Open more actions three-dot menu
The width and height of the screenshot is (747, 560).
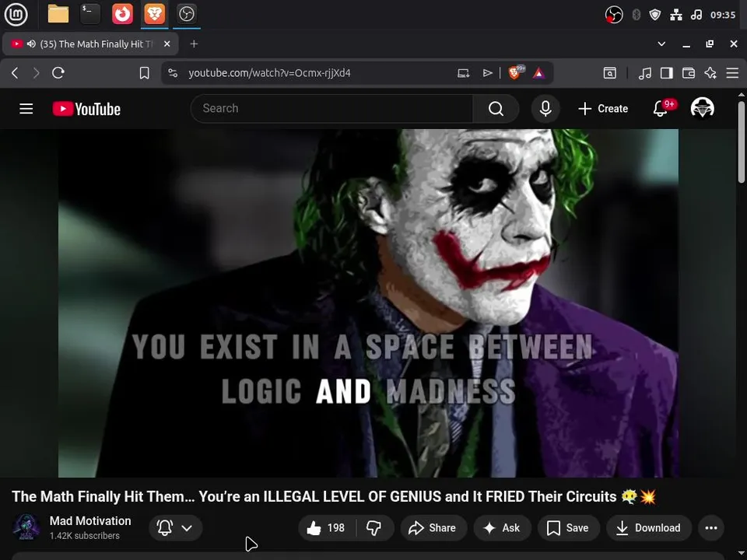pyautogui.click(x=710, y=527)
